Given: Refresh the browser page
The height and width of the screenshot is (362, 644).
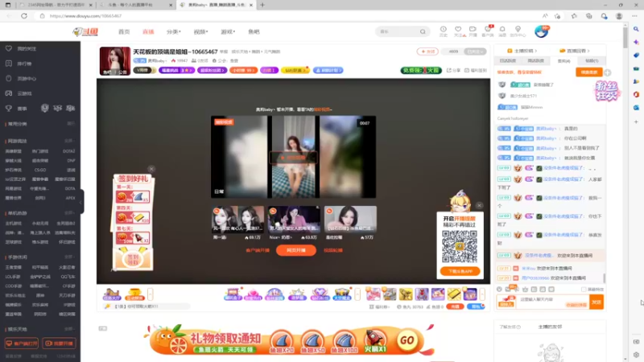Looking at the screenshot, I should 24,16.
